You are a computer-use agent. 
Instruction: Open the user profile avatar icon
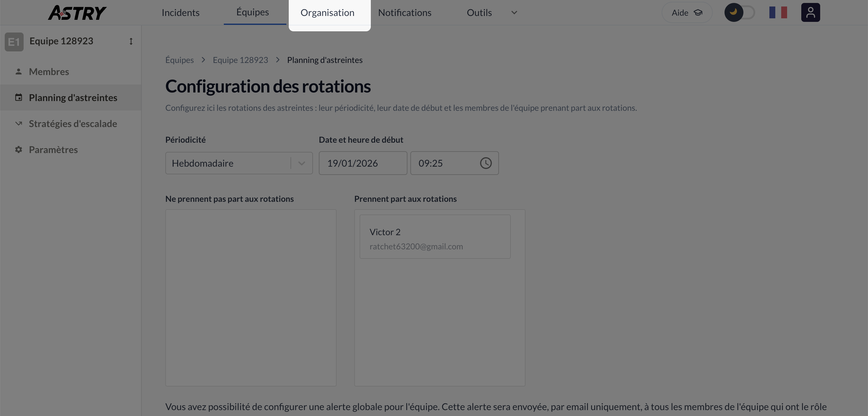(810, 12)
